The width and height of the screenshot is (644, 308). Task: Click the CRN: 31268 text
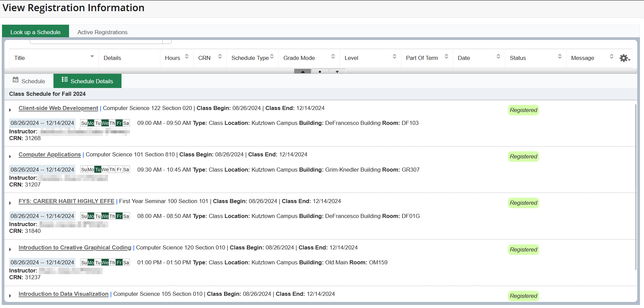coord(25,138)
